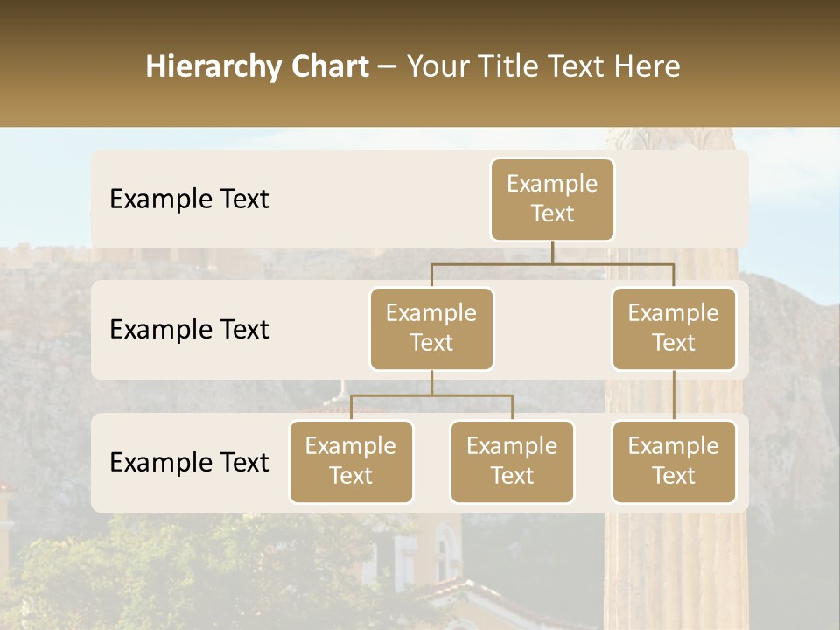The height and width of the screenshot is (630, 840).
Task: Click the arched window of the background building
Action: point(444,554)
